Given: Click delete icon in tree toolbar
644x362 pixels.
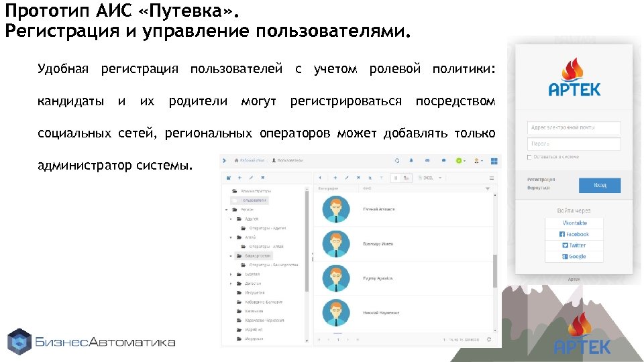Looking at the screenshot, I should click(x=262, y=178).
